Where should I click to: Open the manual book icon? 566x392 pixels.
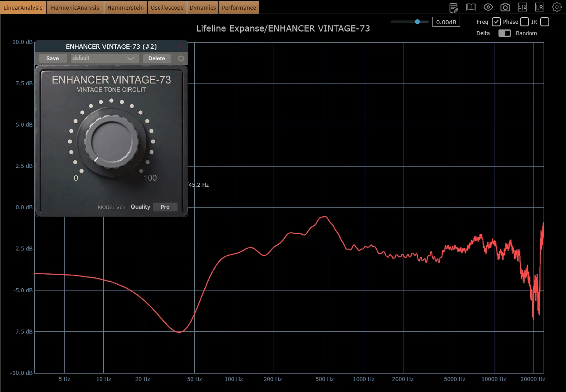pos(471,7)
